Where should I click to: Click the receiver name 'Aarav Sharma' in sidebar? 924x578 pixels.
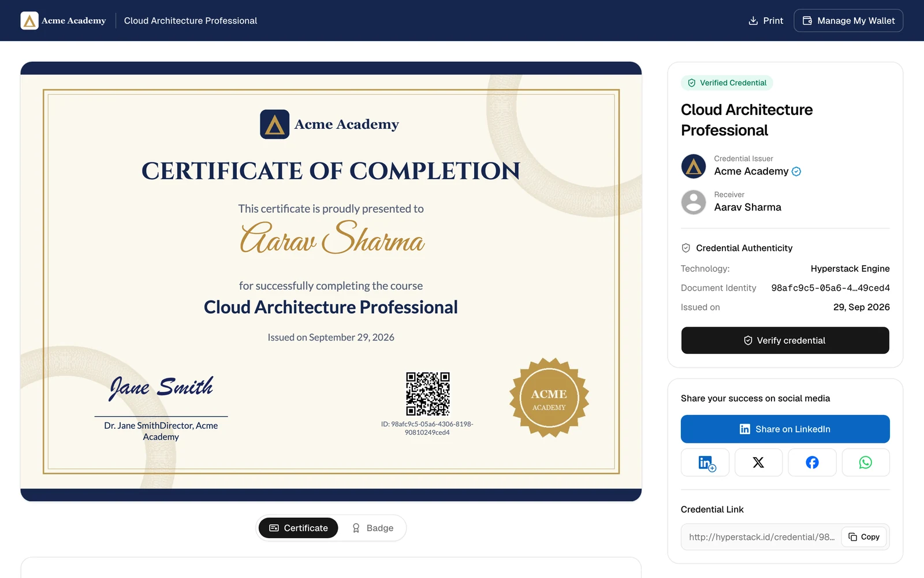(748, 208)
